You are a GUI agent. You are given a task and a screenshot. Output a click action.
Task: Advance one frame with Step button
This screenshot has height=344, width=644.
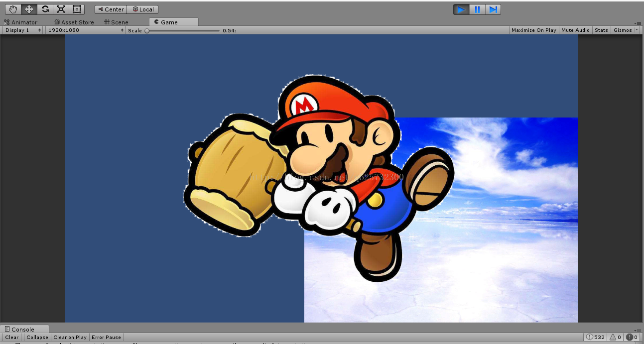[x=493, y=9]
